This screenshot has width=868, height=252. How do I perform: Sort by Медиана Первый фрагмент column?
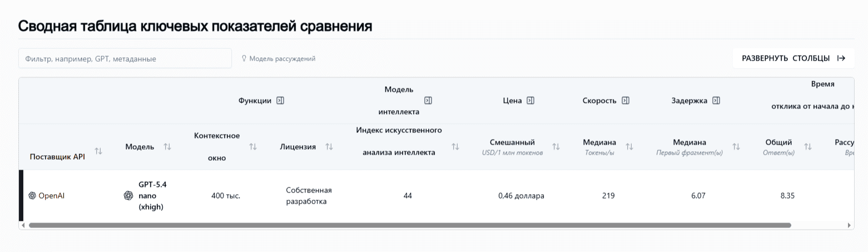click(x=736, y=147)
